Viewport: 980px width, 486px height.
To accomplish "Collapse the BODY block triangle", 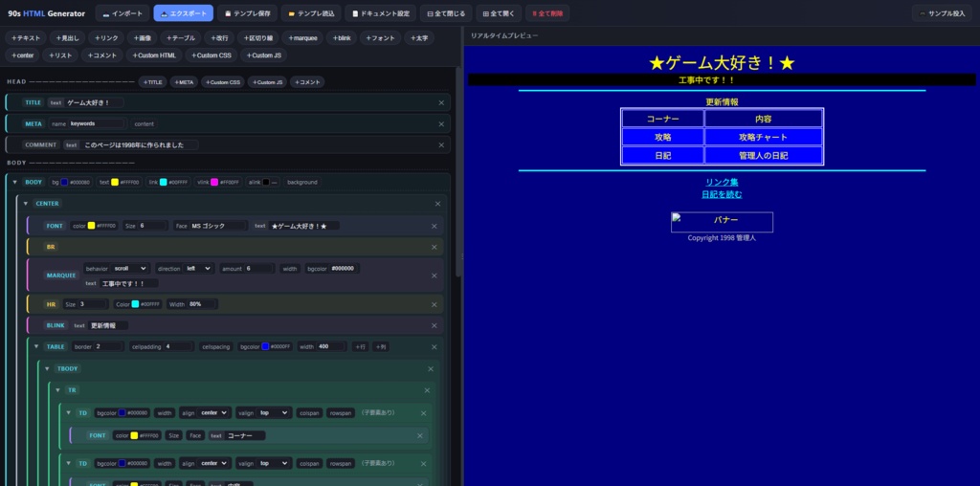I will click(15, 183).
